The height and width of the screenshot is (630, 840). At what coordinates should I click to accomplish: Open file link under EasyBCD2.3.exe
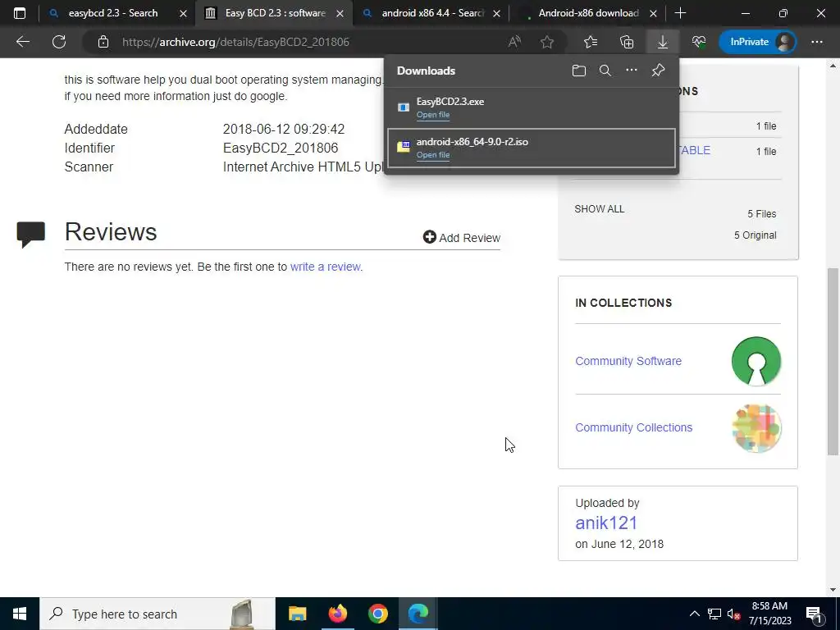433,115
